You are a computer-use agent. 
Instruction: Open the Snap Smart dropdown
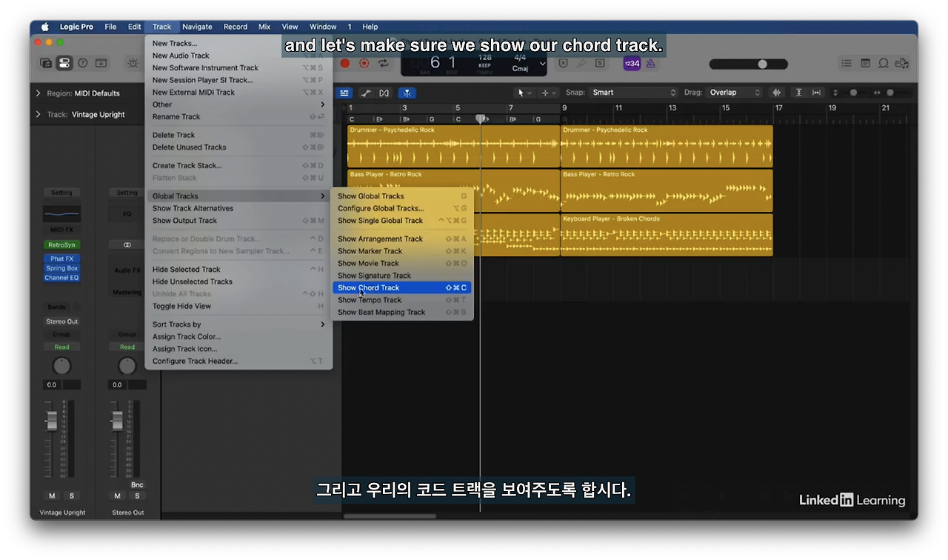(634, 93)
